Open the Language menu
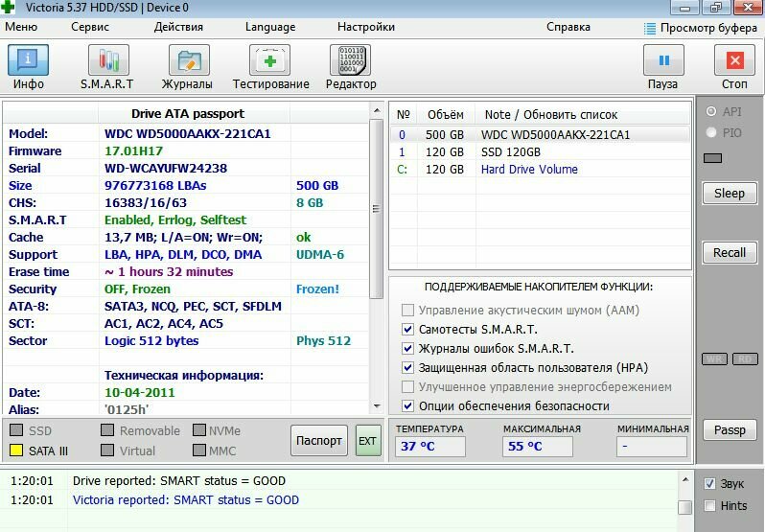Screen dimensions: 765x532 pyautogui.click(x=270, y=27)
